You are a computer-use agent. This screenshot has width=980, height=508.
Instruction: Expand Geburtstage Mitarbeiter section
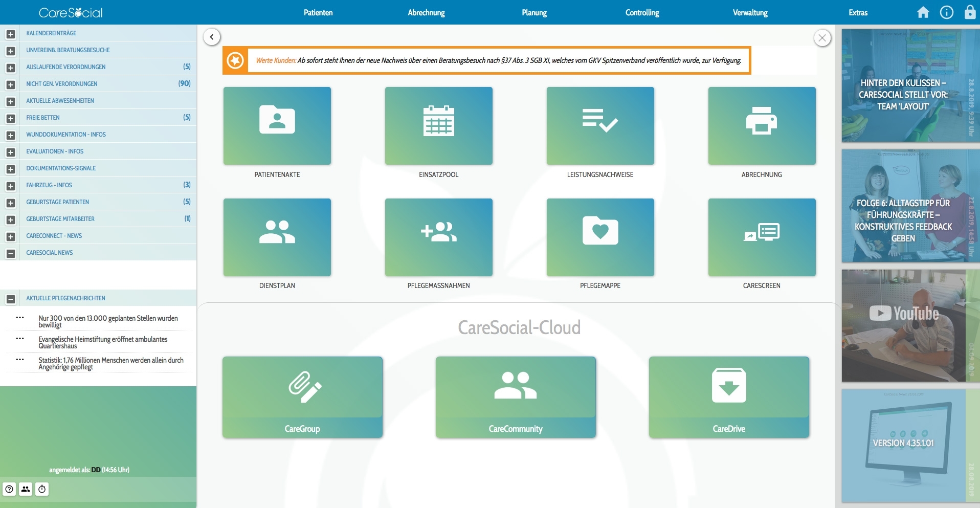point(10,220)
